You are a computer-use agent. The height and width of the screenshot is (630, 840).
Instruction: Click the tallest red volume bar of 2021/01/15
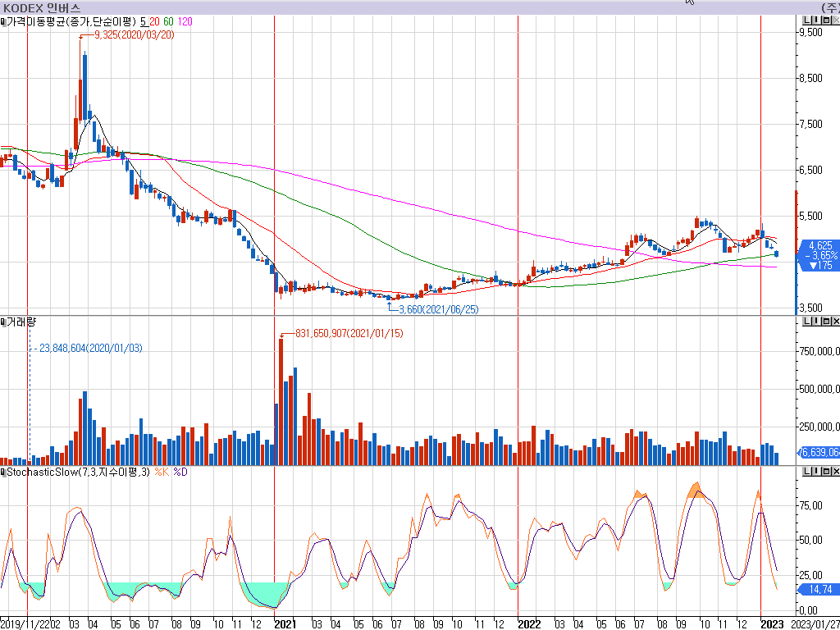[x=281, y=402]
